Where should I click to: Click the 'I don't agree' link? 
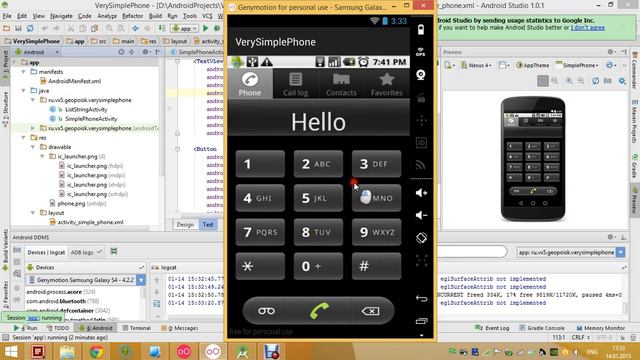pos(587,28)
